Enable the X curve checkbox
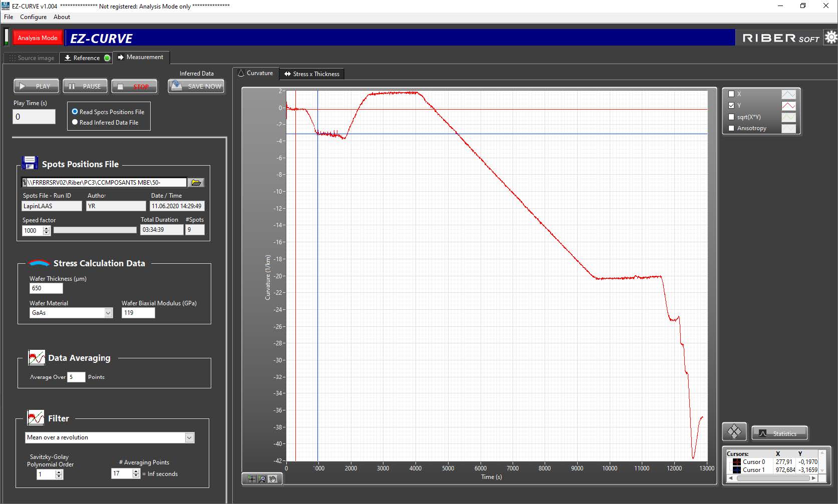Viewport: 838px width, 504px height. point(731,94)
